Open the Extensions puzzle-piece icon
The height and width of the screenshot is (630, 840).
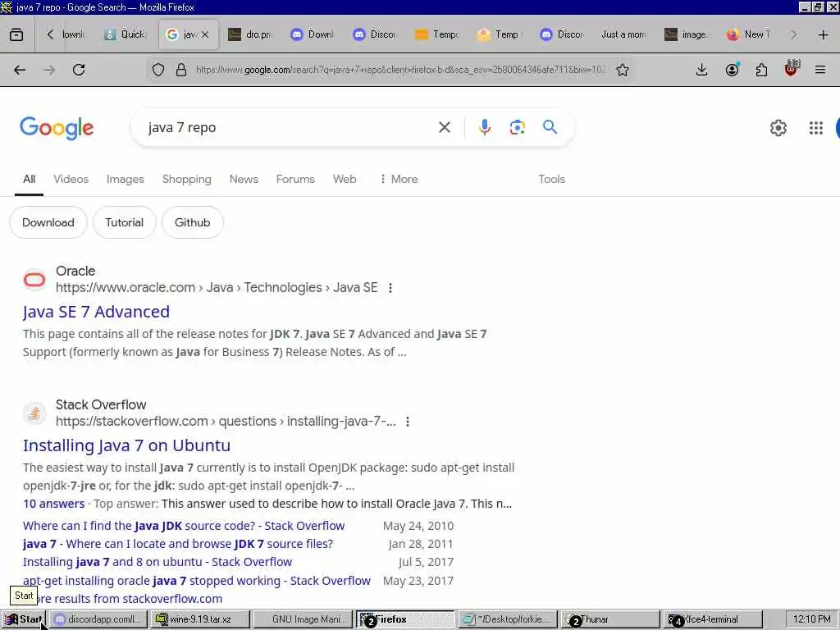(761, 70)
